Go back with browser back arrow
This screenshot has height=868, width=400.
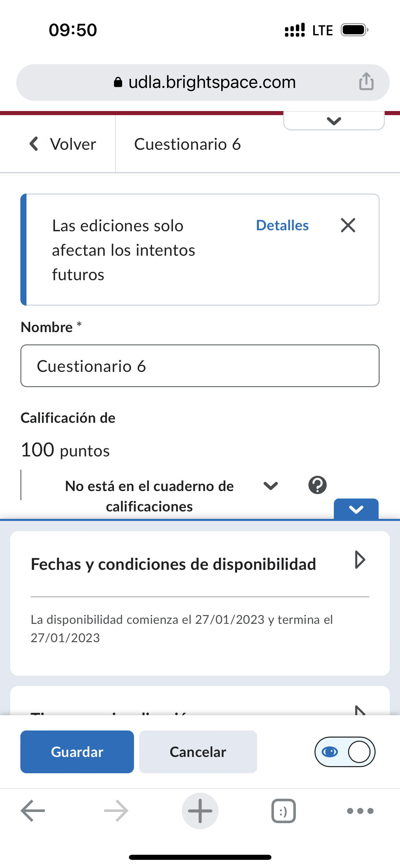pos(33,811)
